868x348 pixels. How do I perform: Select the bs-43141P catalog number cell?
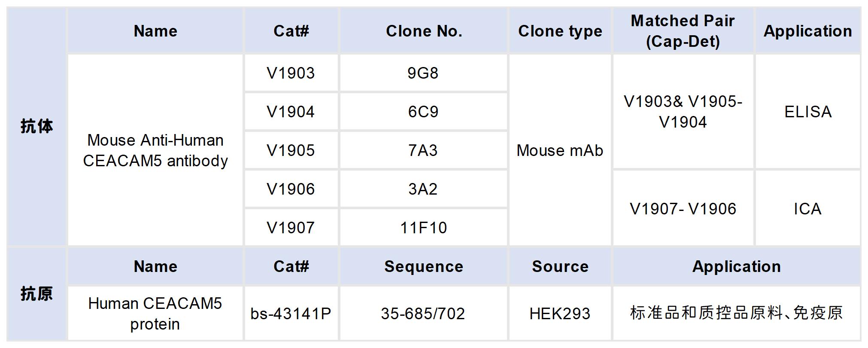291,314
